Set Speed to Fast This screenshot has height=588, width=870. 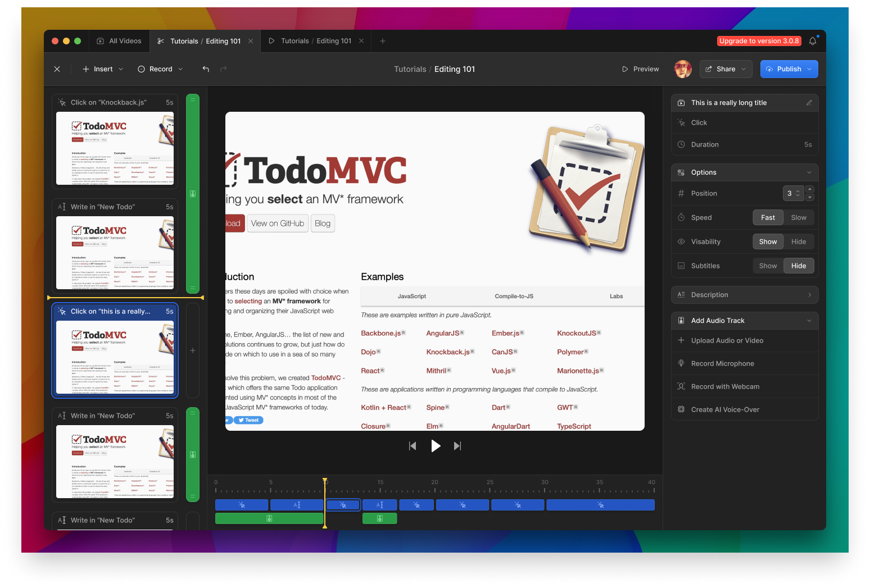pos(768,217)
